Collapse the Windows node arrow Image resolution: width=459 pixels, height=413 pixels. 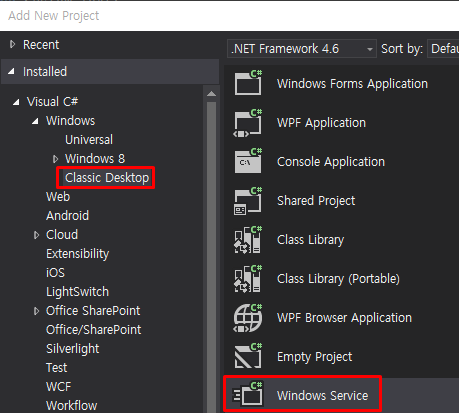coord(35,121)
